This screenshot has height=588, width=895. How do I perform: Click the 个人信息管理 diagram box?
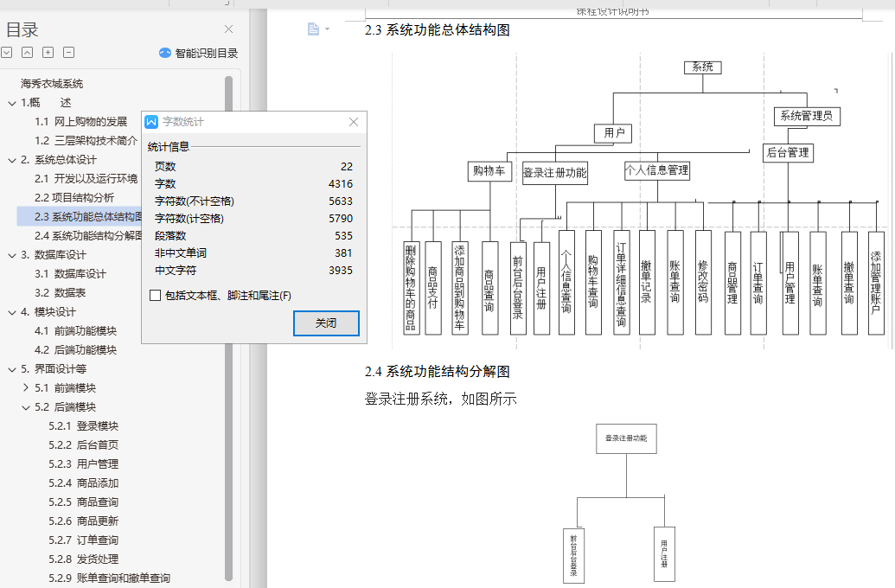tap(657, 170)
